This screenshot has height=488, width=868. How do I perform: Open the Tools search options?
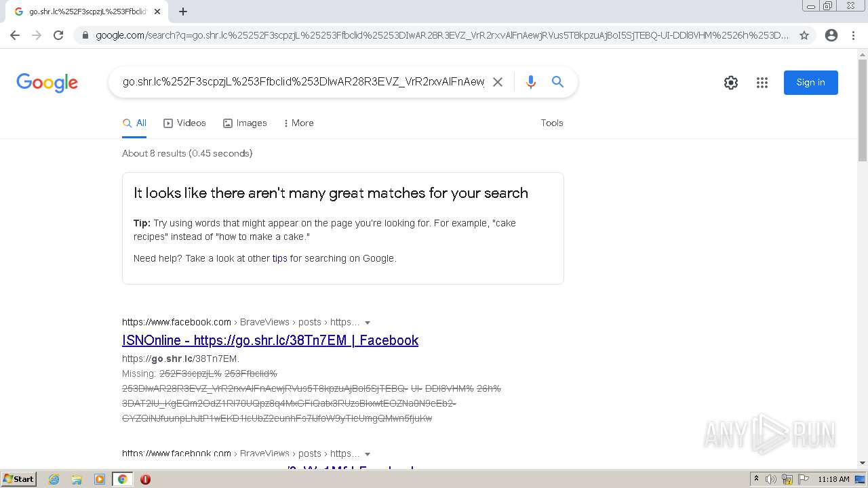coord(552,123)
